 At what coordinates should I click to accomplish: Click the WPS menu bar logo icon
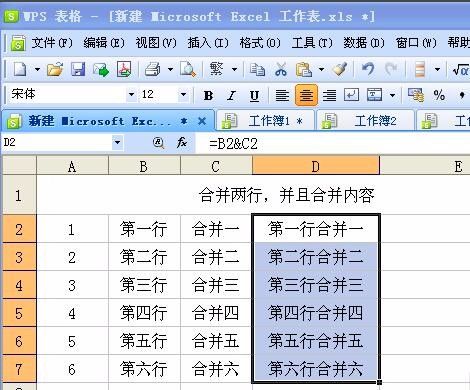click(x=18, y=43)
